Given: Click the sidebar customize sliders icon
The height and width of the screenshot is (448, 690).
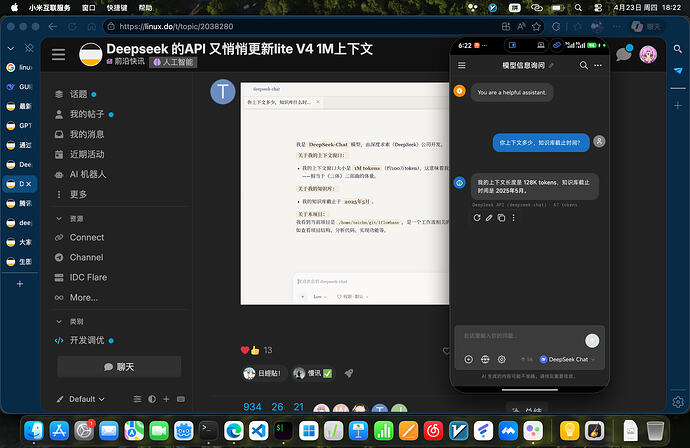Looking at the screenshot, I should tap(137, 399).
